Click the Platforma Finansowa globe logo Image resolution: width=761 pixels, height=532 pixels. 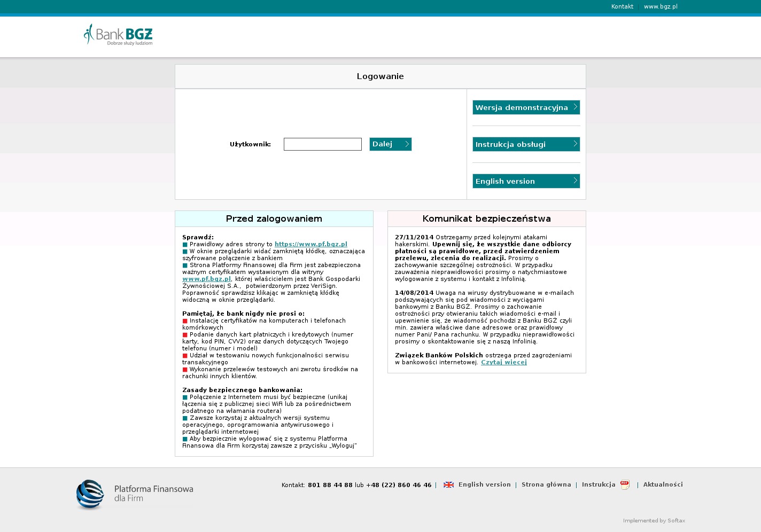click(x=90, y=494)
